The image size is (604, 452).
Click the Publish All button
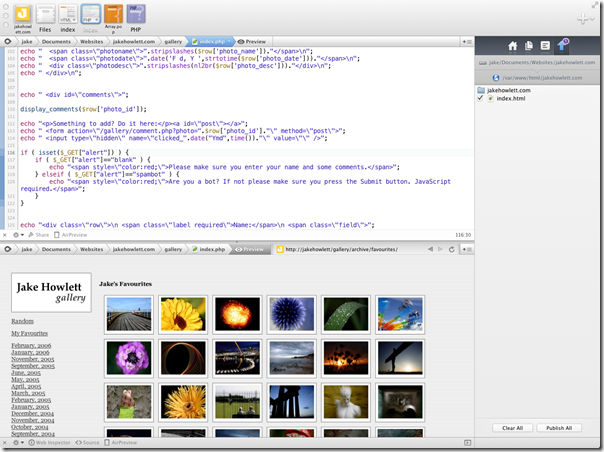point(559,428)
